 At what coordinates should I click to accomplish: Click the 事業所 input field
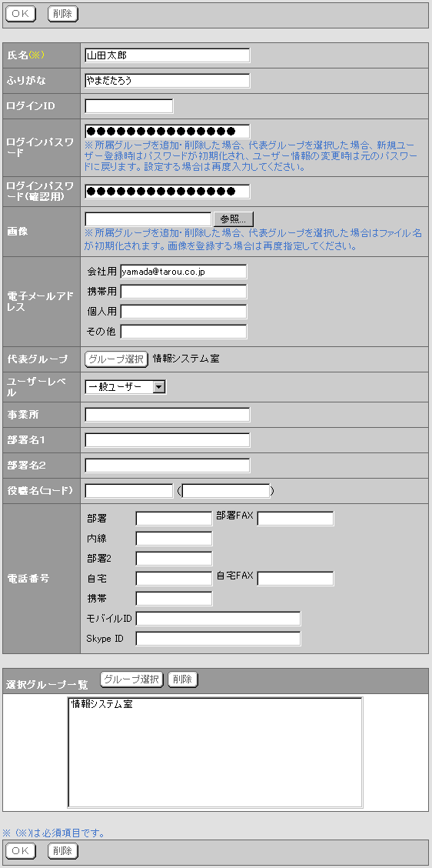(168, 415)
